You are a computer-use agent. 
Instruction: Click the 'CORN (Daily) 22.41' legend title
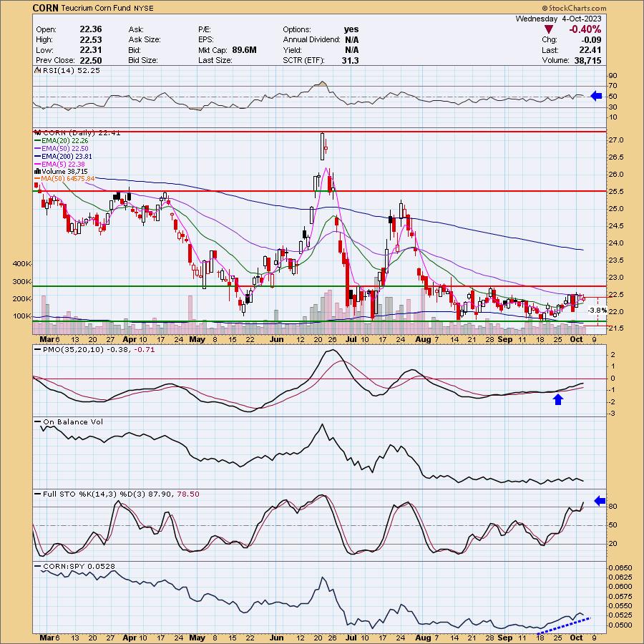click(82, 132)
